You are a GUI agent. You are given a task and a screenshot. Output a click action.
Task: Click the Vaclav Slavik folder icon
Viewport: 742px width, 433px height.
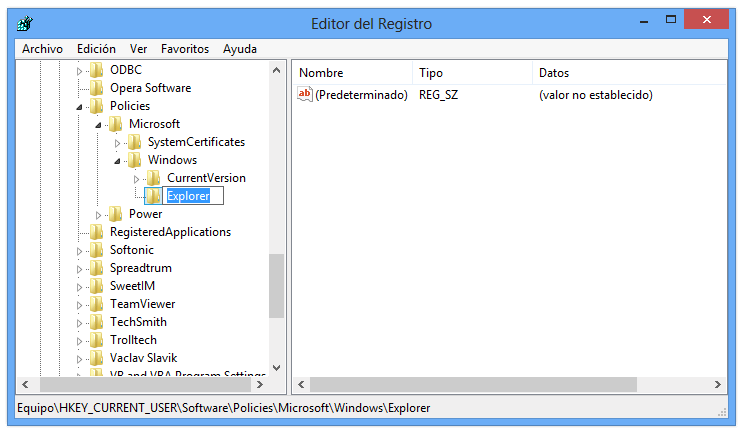point(96,358)
